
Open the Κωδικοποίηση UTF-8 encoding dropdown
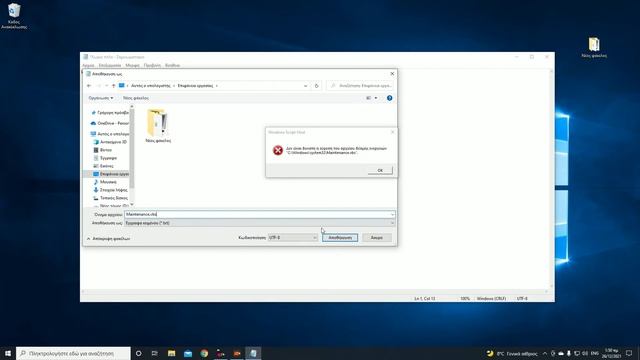pos(293,238)
